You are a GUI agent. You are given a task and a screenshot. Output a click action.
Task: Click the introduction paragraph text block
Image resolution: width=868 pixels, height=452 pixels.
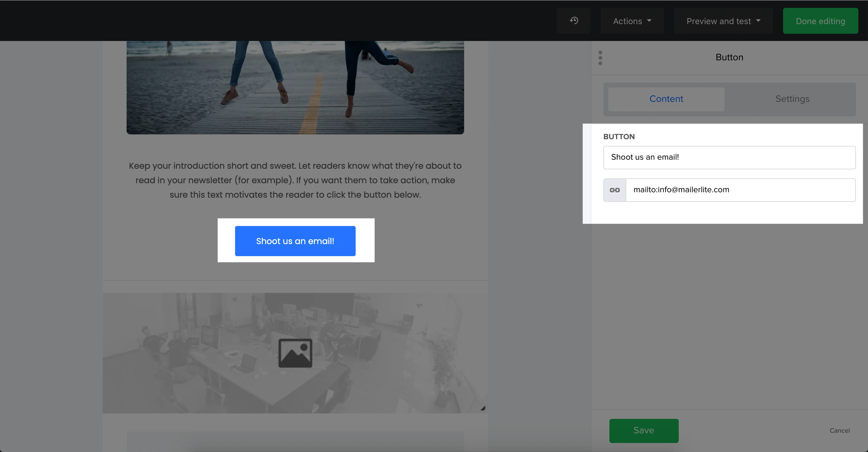tap(295, 180)
